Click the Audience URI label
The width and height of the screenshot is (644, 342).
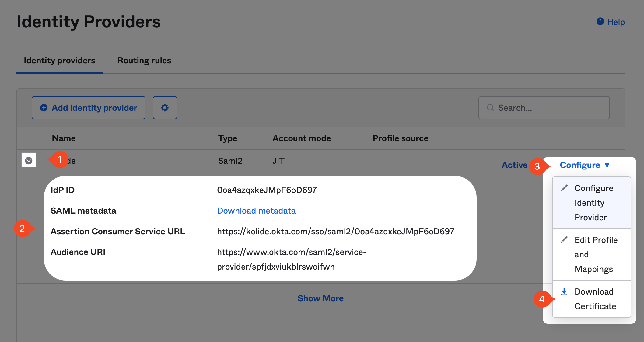click(78, 252)
